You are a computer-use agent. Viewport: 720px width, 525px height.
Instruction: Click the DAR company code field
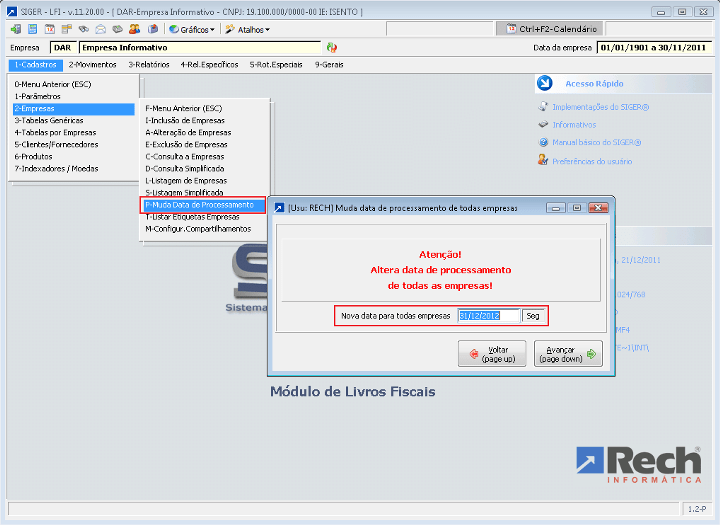pyautogui.click(x=63, y=47)
